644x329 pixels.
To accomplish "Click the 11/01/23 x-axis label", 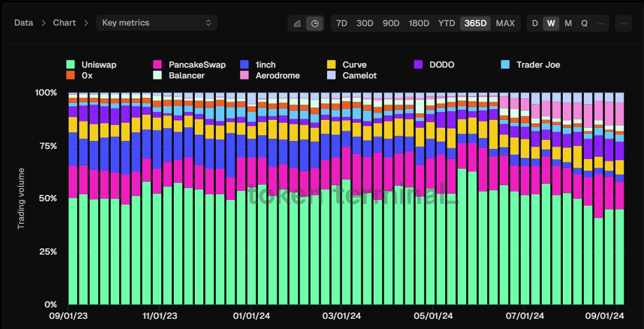I will click(x=160, y=316).
